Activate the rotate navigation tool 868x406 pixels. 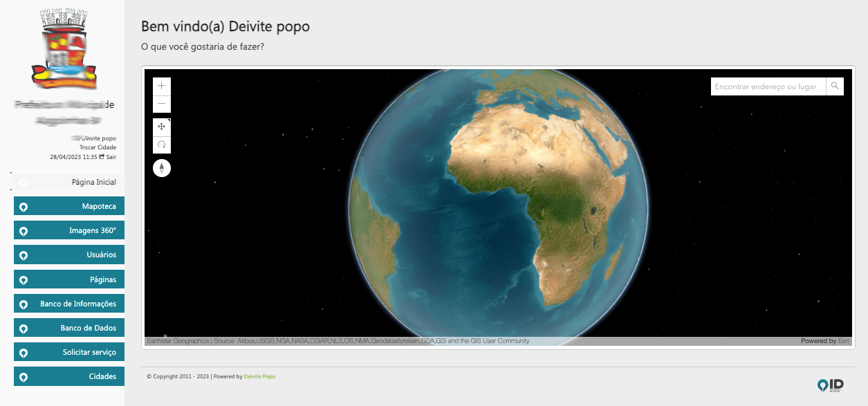(x=161, y=145)
